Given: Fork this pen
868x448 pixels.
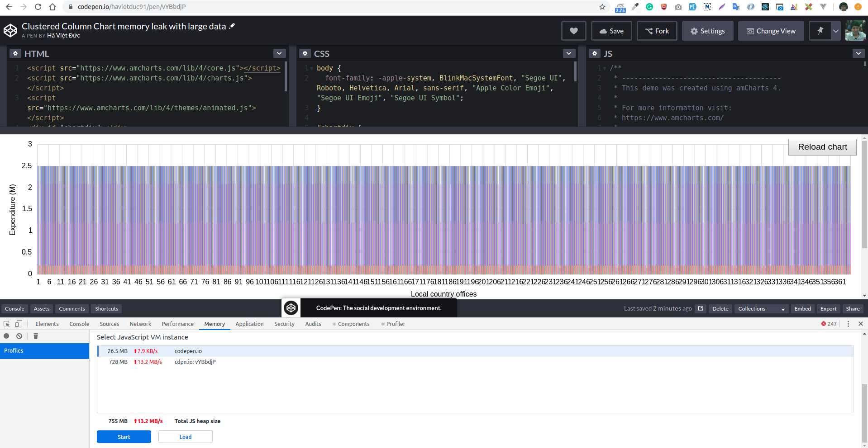Looking at the screenshot, I should coord(657,31).
